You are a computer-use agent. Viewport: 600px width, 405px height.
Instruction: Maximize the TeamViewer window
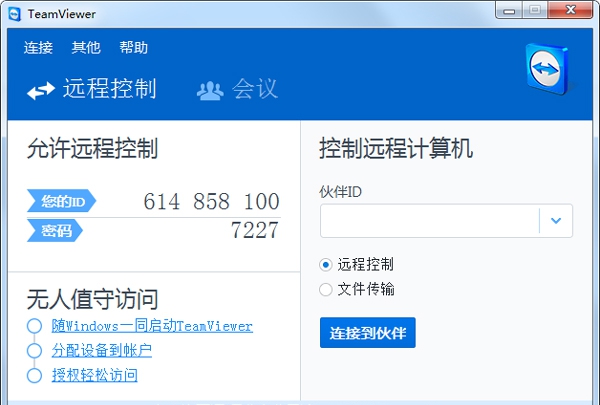(535, 10)
